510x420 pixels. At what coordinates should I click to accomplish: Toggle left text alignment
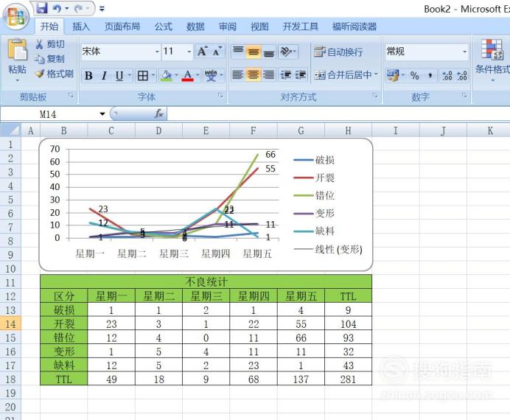pyautogui.click(x=238, y=74)
